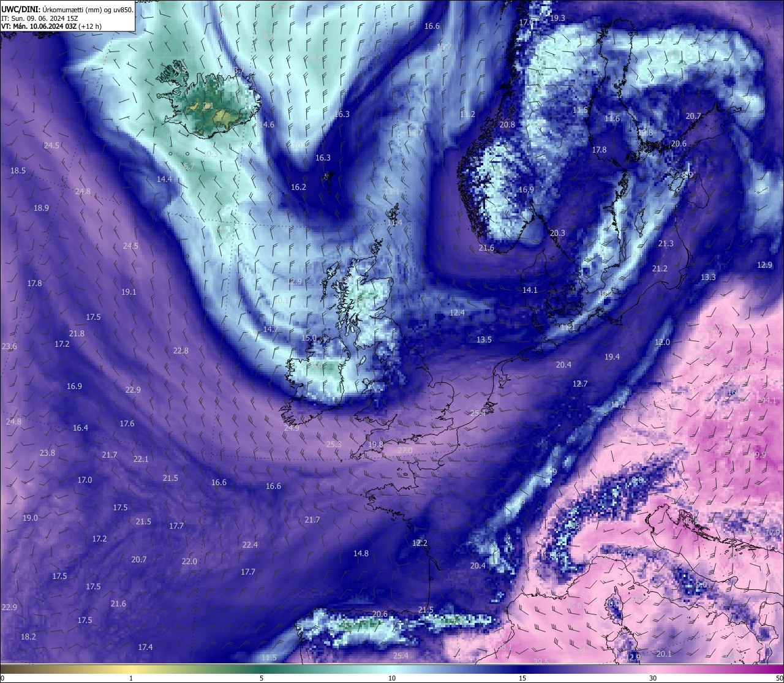Click the '20.8' value over Norway
The width and height of the screenshot is (784, 683).
507,124
